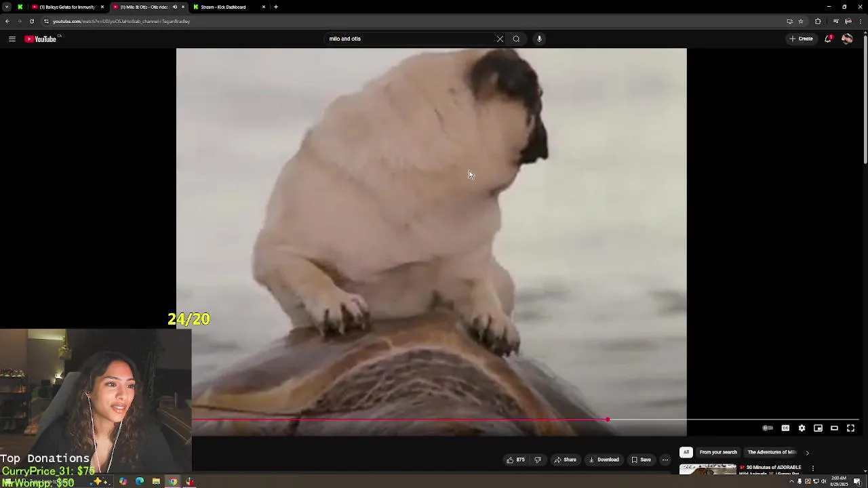Open Chrome from the taskbar
868x488 pixels.
(x=173, y=482)
